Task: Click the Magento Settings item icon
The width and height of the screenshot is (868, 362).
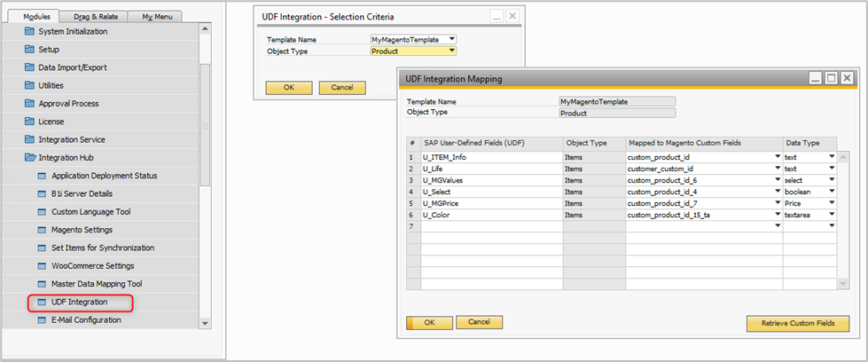Action: [42, 230]
